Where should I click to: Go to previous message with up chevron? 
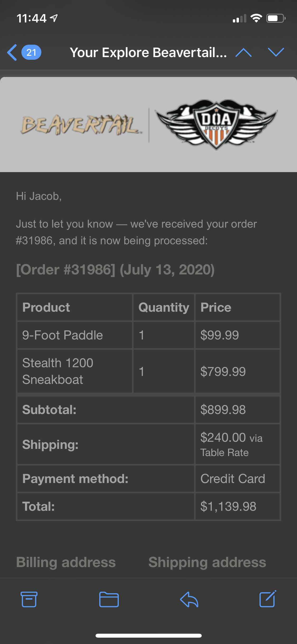click(243, 52)
